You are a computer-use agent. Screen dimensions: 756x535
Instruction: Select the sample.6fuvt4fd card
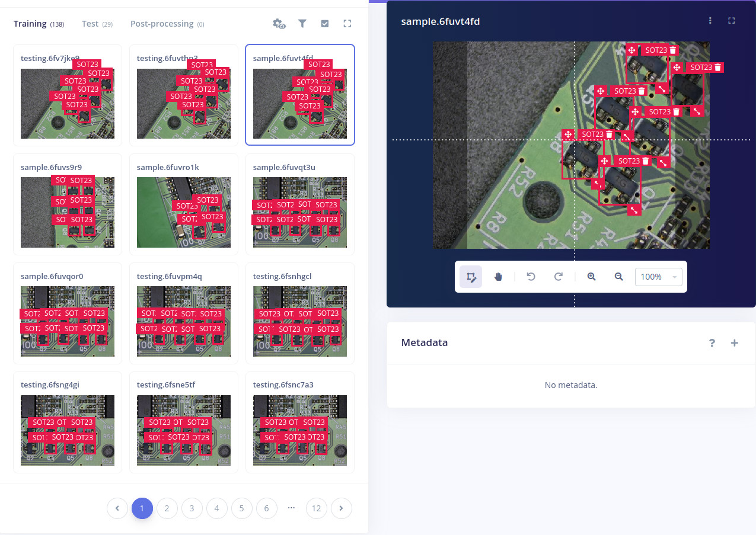point(300,95)
